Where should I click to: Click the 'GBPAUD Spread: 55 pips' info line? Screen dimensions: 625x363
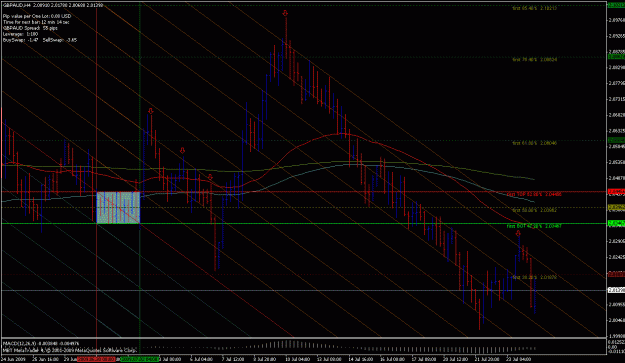coord(30,28)
